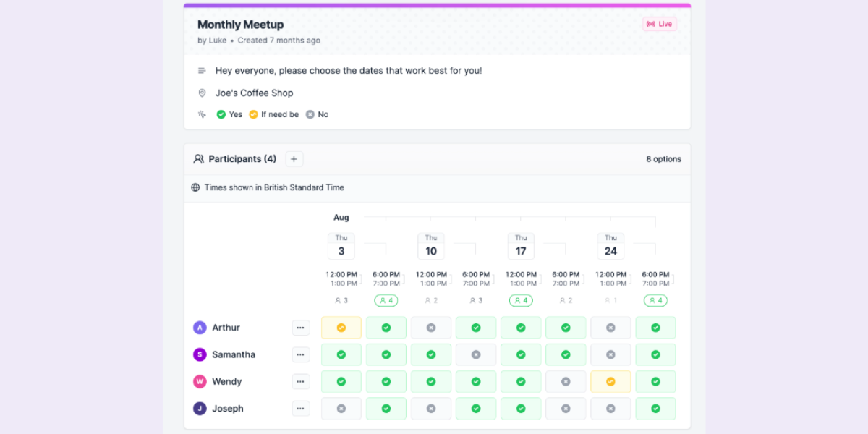Click the plus button to add a participant
Viewport: 868px width, 434px height.
(x=294, y=158)
